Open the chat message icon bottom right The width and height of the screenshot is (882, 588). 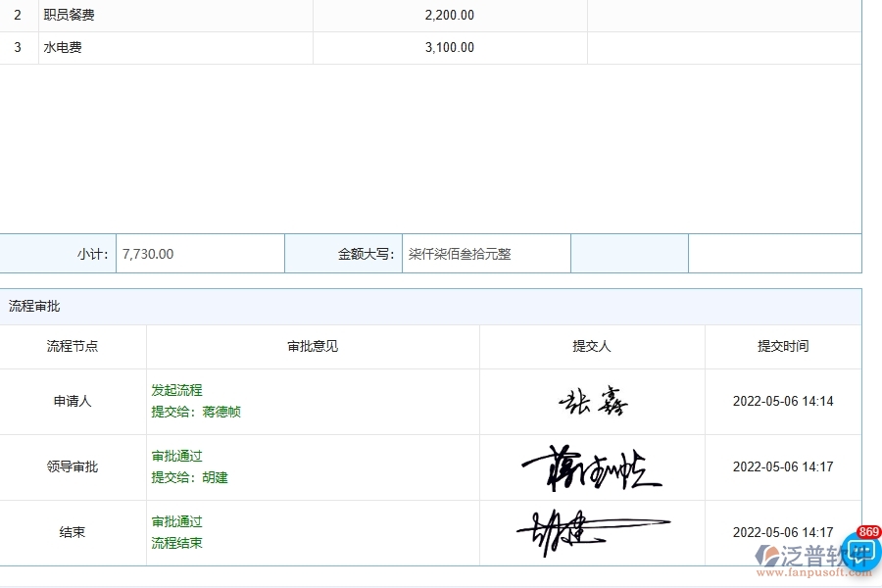click(x=860, y=552)
